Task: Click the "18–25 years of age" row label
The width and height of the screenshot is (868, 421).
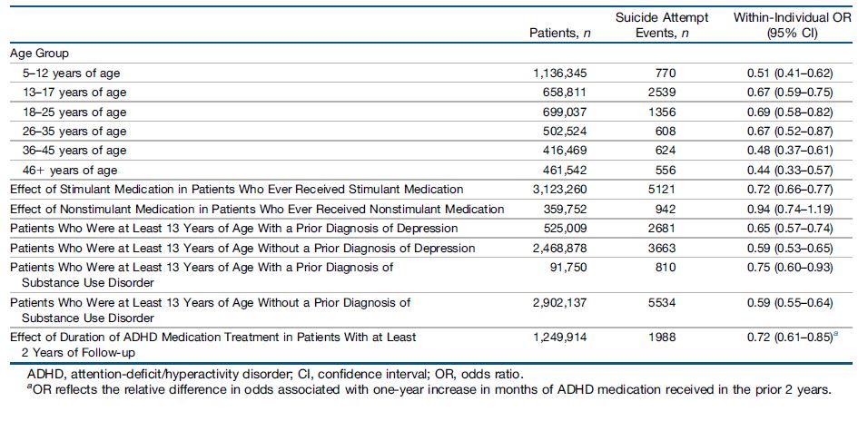Action: pyautogui.click(x=74, y=112)
